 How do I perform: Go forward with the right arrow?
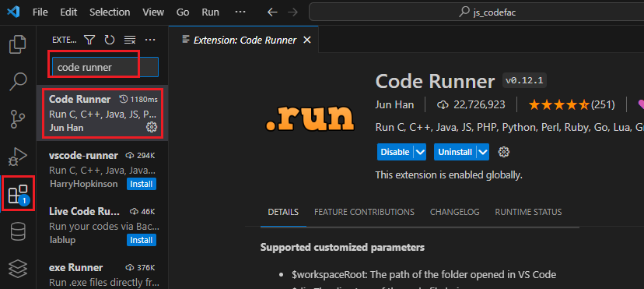292,12
